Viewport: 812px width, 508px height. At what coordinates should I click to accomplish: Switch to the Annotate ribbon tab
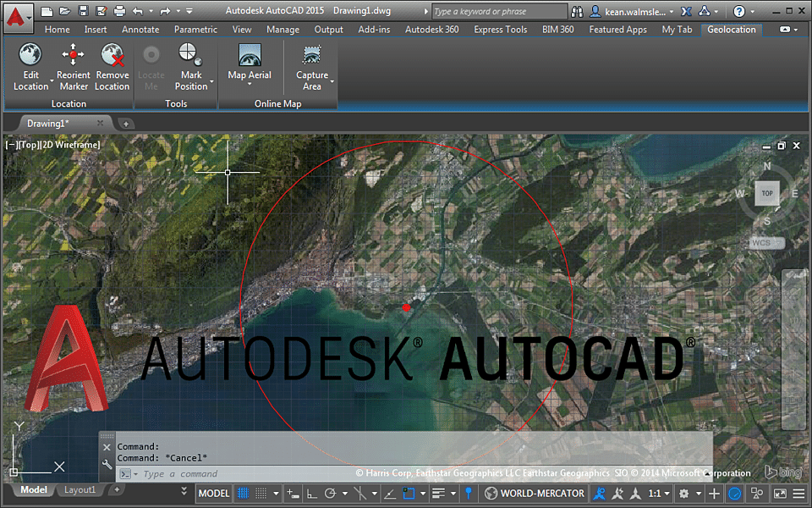tap(140, 29)
